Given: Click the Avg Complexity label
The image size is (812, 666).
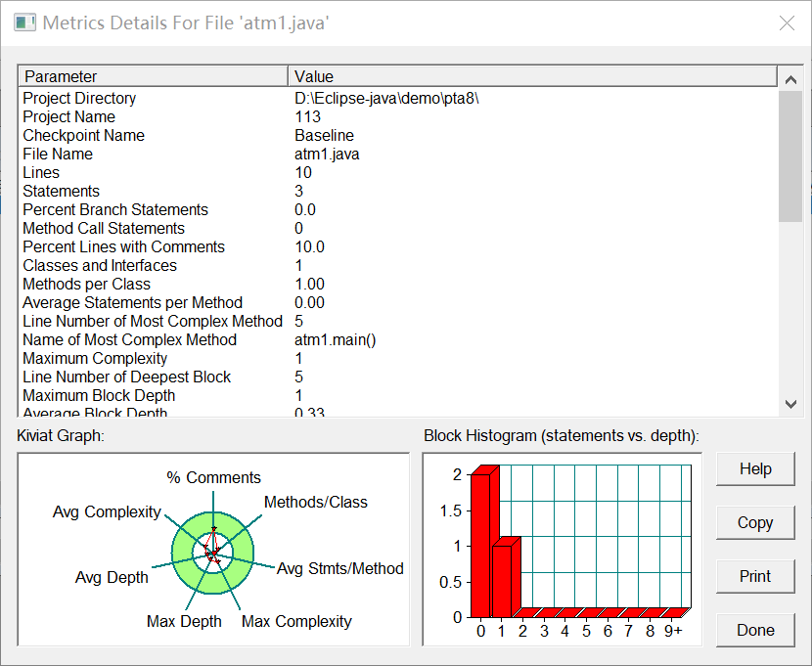Looking at the screenshot, I should pos(107,512).
